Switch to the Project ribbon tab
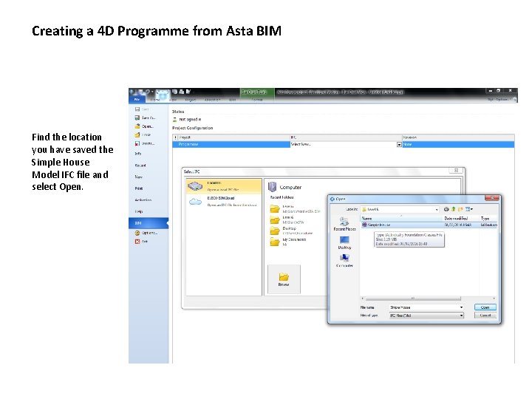The image size is (532, 399). [x=191, y=100]
